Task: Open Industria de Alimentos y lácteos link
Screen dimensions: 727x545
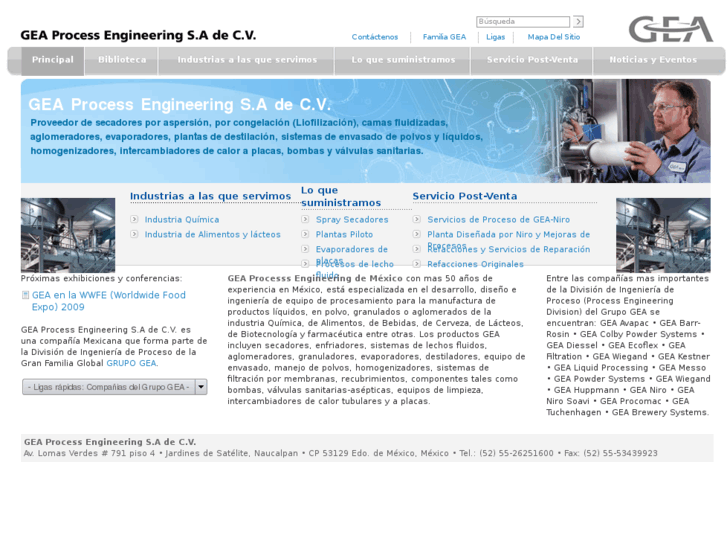Action: (212, 235)
